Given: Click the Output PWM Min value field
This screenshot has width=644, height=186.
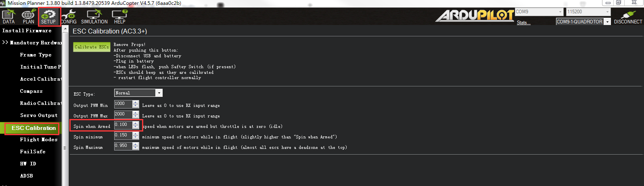Looking at the screenshot, I should click(123, 104).
